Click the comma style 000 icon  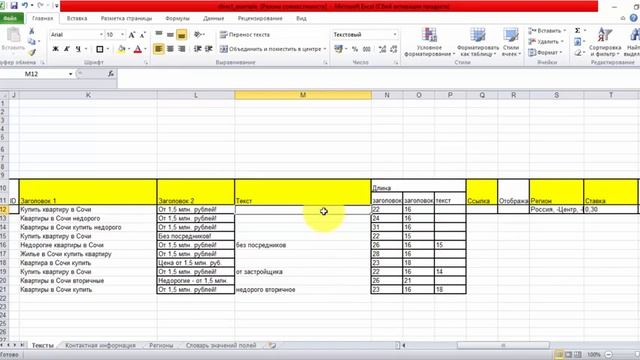(367, 49)
